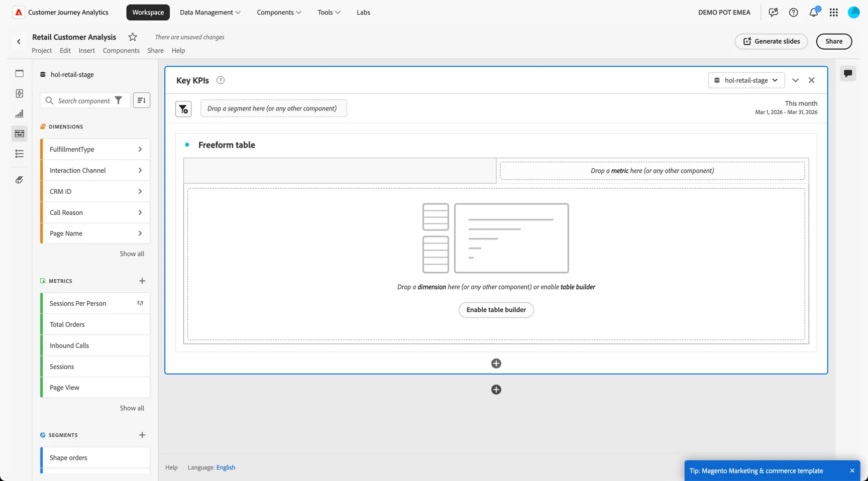Open the Panels icon in left rail

(20, 73)
